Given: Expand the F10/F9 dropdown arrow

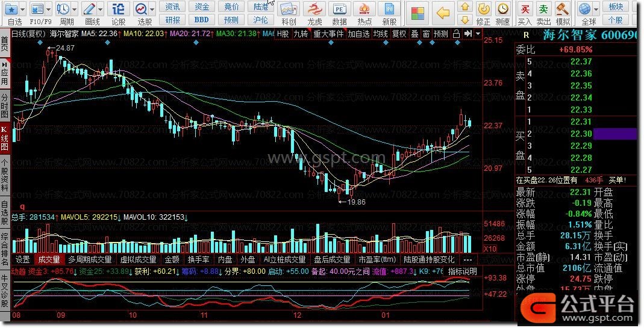Looking at the screenshot, I should tap(48, 9).
